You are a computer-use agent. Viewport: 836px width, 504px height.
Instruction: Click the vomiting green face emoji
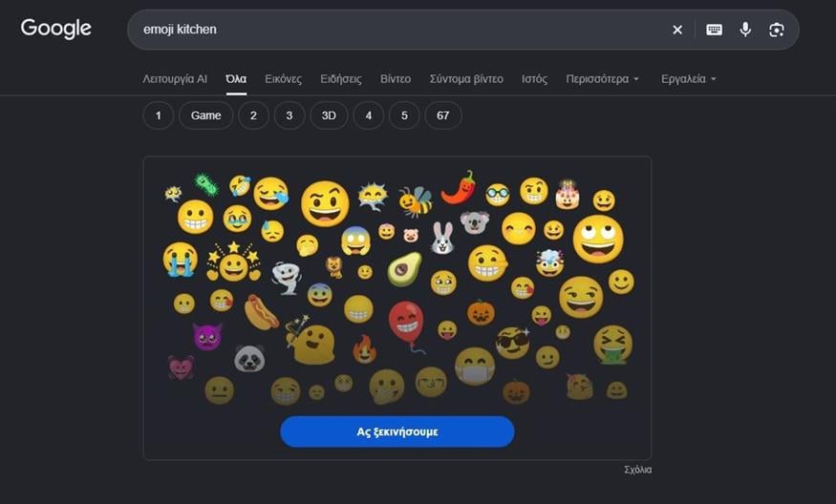(x=612, y=345)
